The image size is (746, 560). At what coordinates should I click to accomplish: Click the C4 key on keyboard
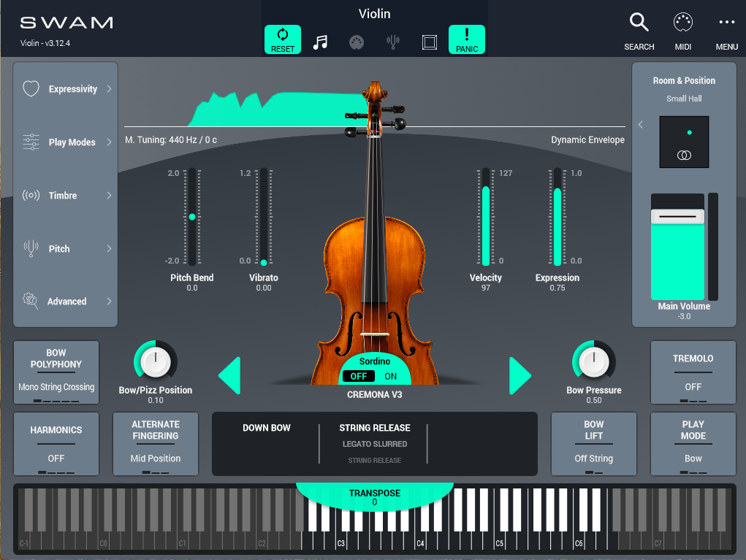coord(420,540)
